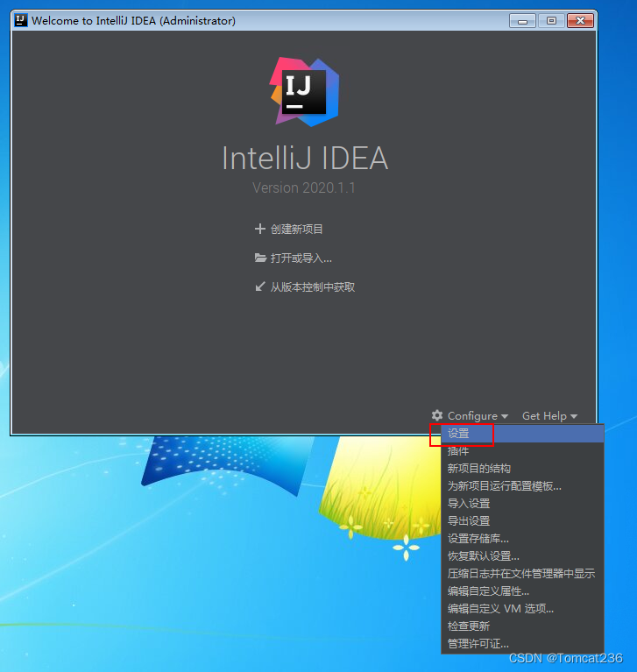
Task: Choose 导出设置 from menu
Action: (522, 521)
